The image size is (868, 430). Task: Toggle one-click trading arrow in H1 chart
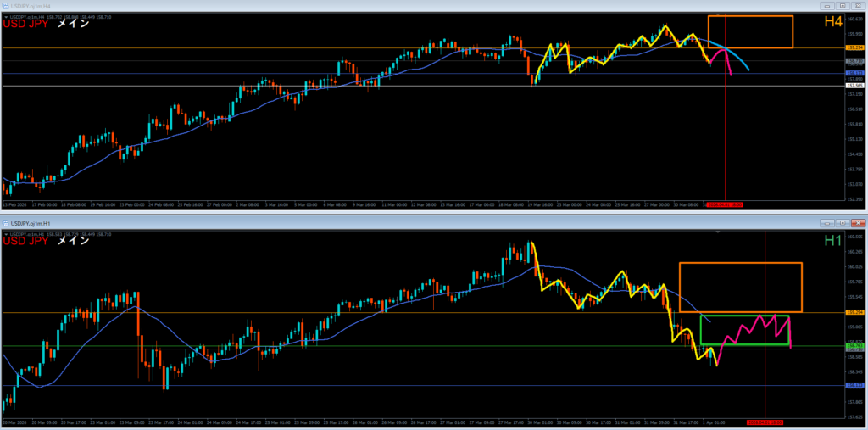point(6,233)
